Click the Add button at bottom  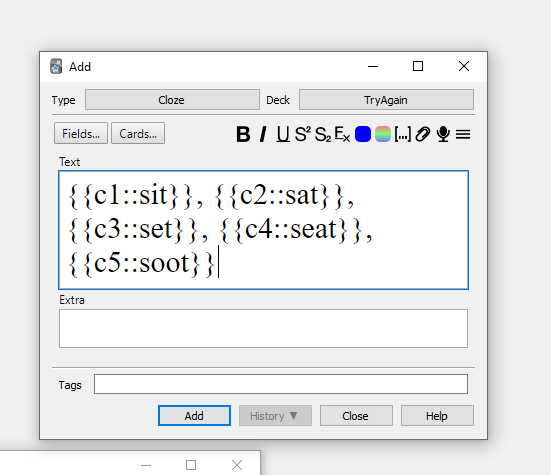[194, 416]
